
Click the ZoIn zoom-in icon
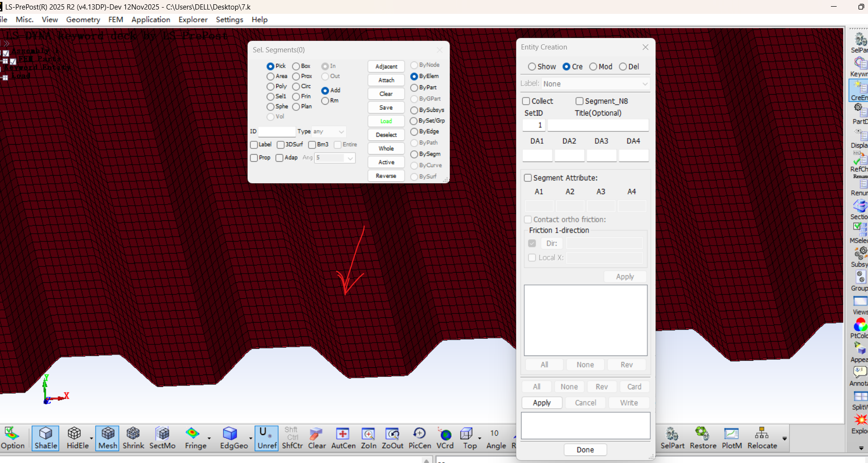(368, 437)
